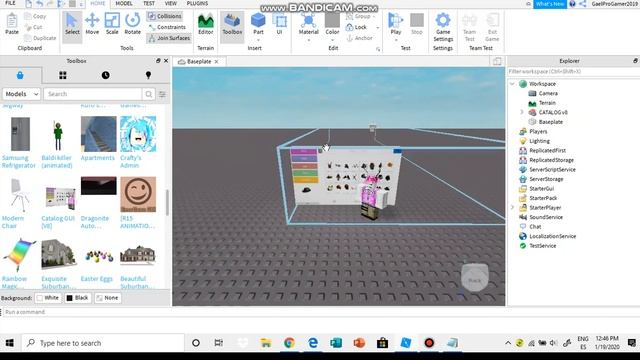Open Toolbox search filter options

coord(162,94)
